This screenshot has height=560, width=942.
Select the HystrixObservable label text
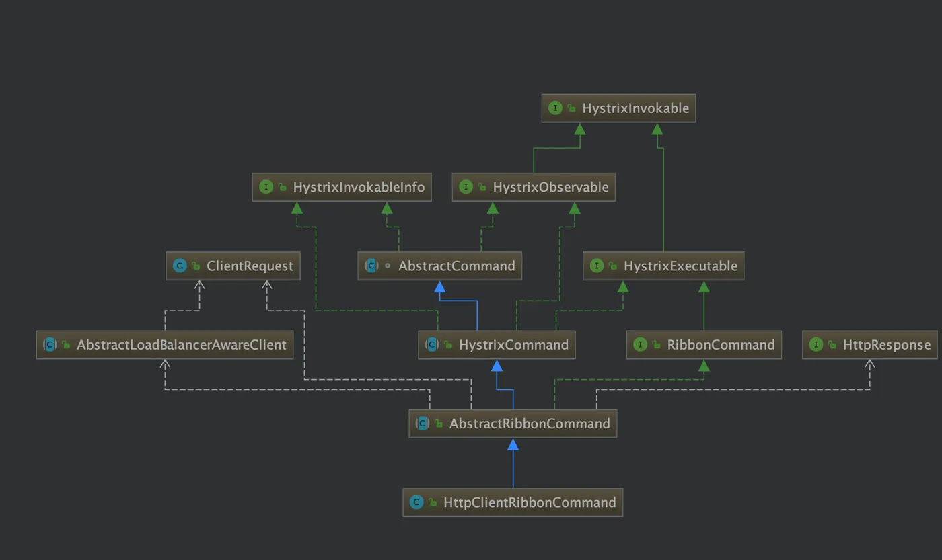coord(550,187)
